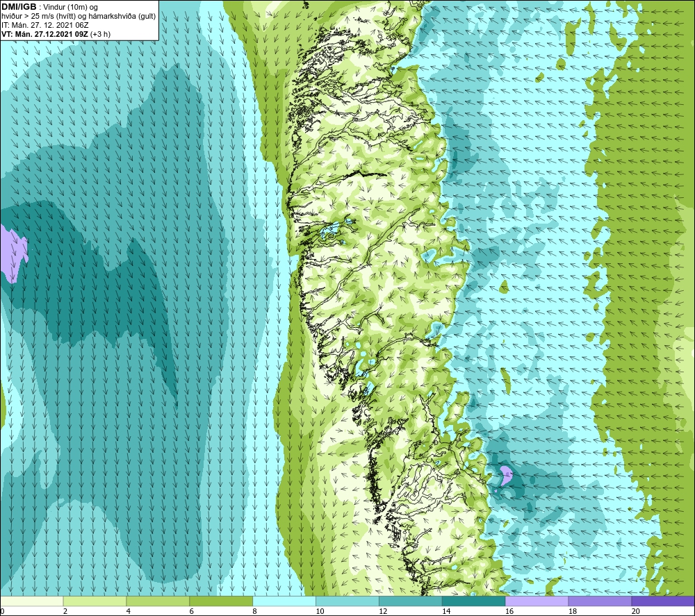Click the legend swatch above 20 m/s
The image size is (695, 616).
click(662, 601)
